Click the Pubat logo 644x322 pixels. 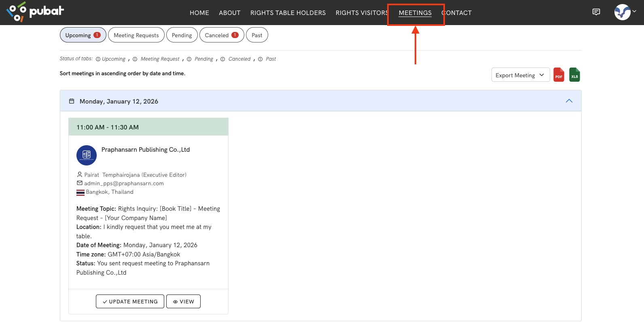[35, 12]
